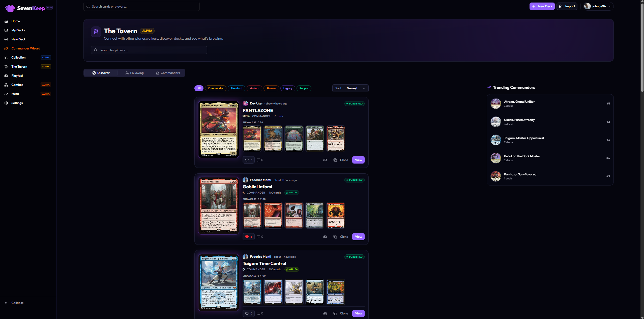Click Federico Monti avatar on Goblini Infami
The width and height of the screenshot is (644, 319).
tap(245, 180)
